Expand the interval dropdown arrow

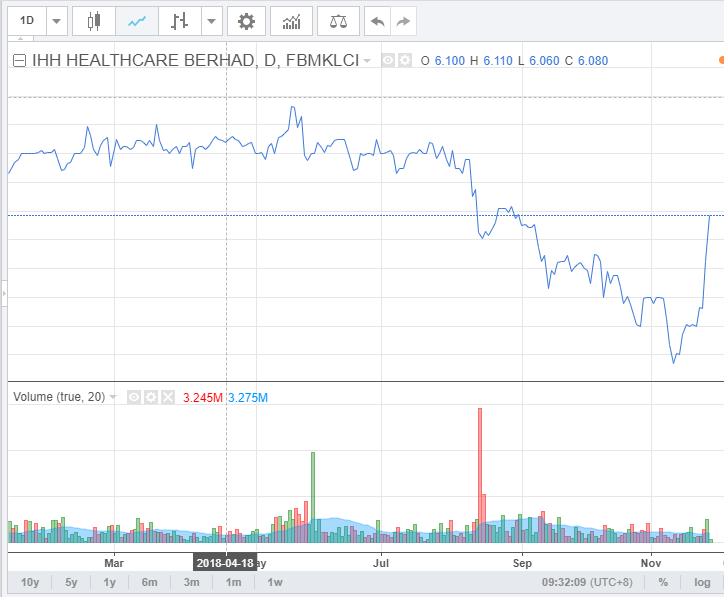point(57,21)
